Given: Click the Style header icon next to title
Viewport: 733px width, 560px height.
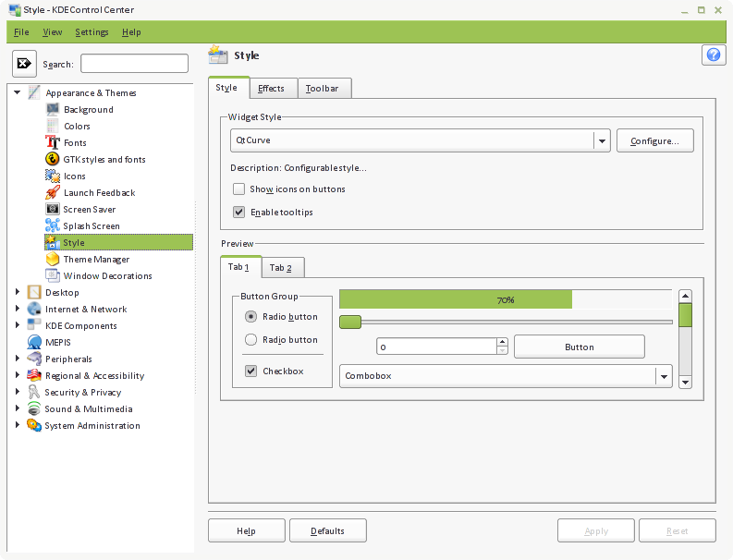Looking at the screenshot, I should 218,55.
